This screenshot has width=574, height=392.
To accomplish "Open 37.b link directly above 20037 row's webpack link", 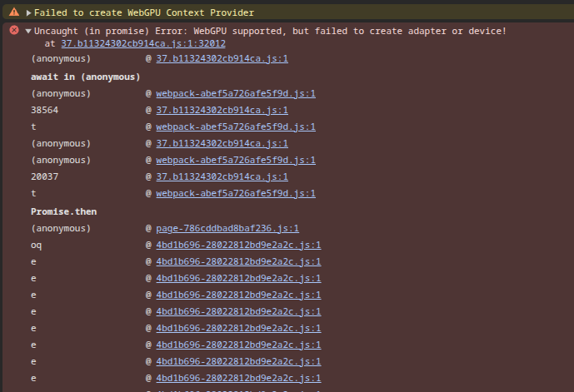I will (x=222, y=143).
